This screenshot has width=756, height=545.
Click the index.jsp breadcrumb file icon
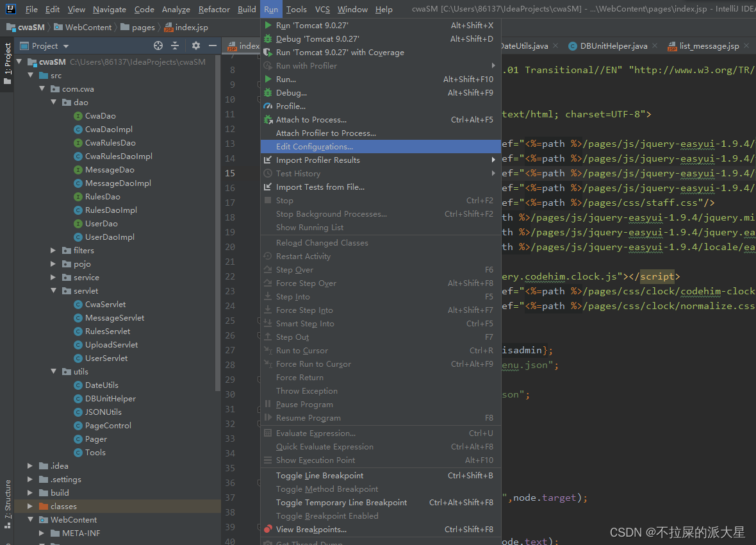(168, 28)
